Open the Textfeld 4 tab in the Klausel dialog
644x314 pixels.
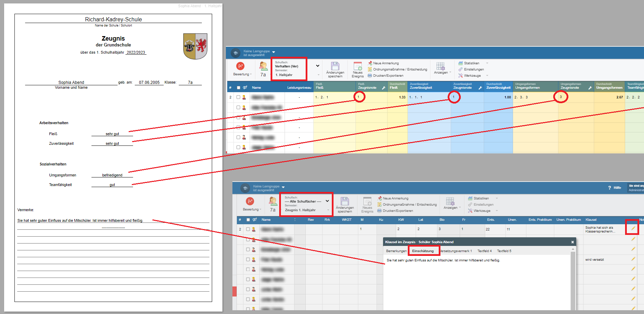pos(484,251)
